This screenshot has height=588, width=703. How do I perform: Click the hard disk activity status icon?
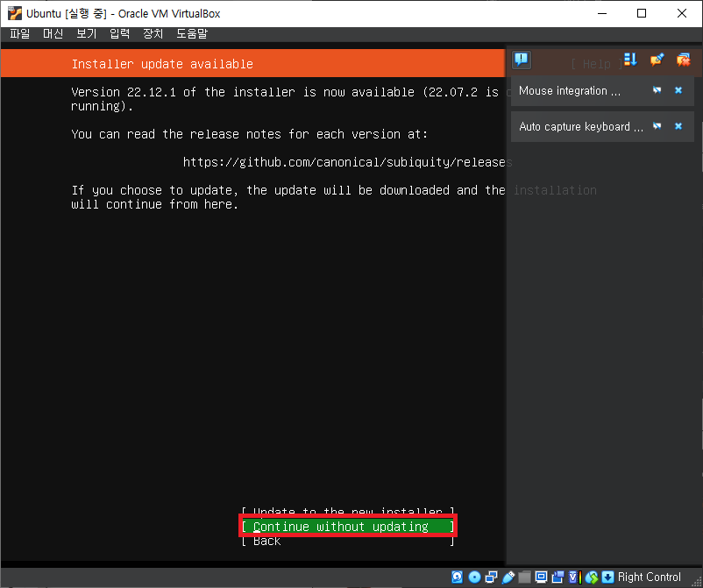click(457, 577)
